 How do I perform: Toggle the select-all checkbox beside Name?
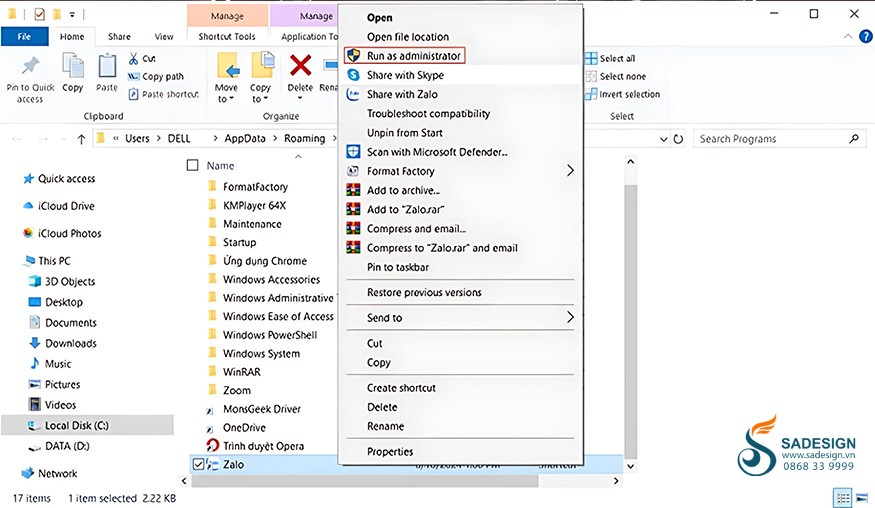[x=193, y=165]
